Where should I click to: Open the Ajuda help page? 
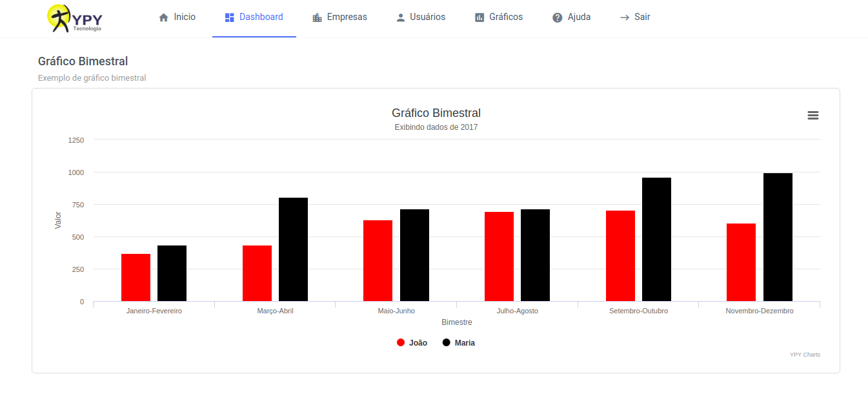pyautogui.click(x=572, y=17)
